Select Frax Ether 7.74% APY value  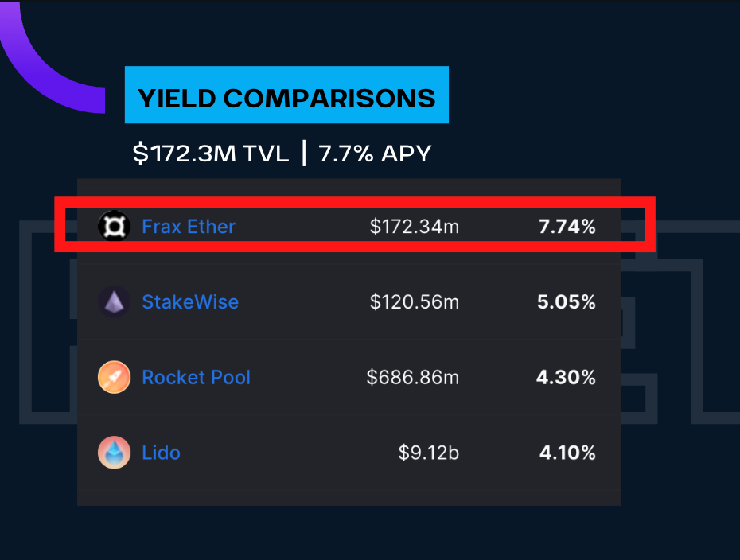click(567, 227)
